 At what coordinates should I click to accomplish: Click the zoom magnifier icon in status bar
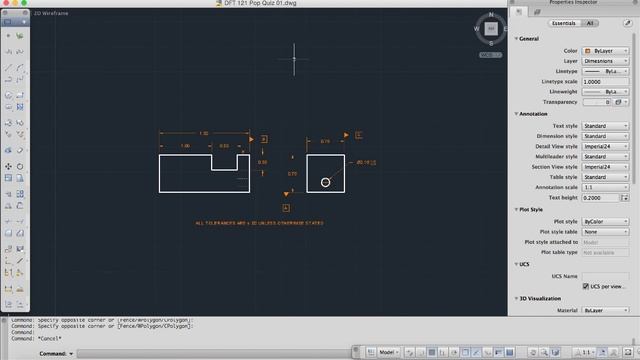coord(544,352)
